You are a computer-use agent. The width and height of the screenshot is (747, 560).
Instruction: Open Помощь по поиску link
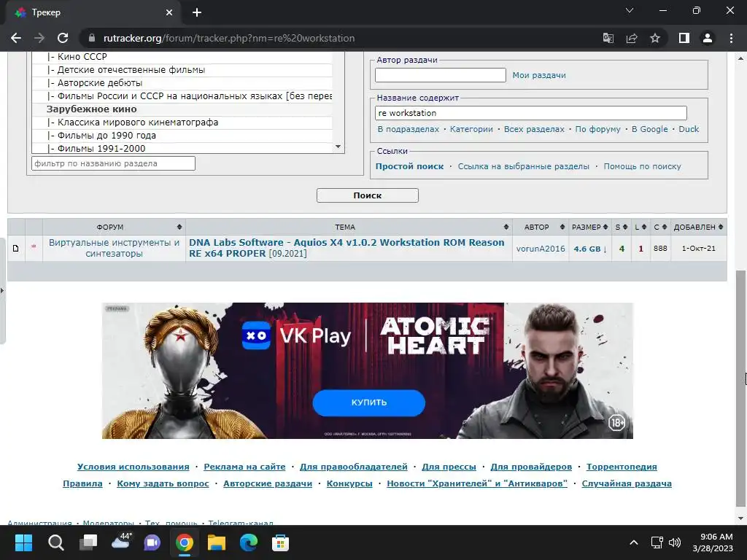[642, 166]
